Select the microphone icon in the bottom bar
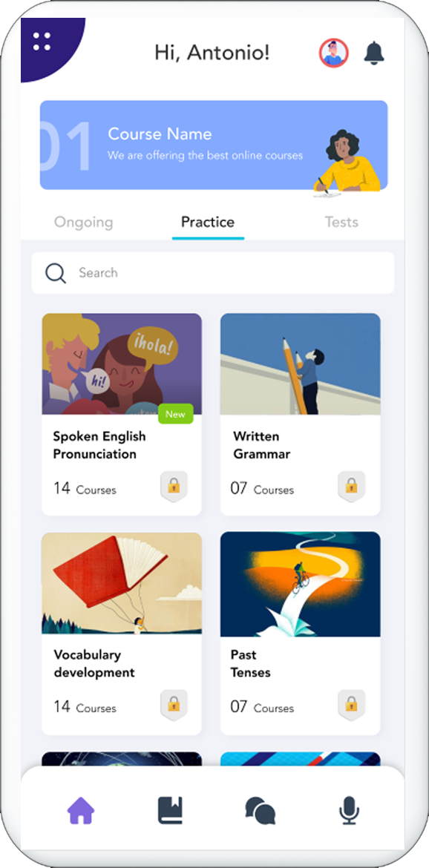This screenshot has width=429, height=868. [350, 812]
